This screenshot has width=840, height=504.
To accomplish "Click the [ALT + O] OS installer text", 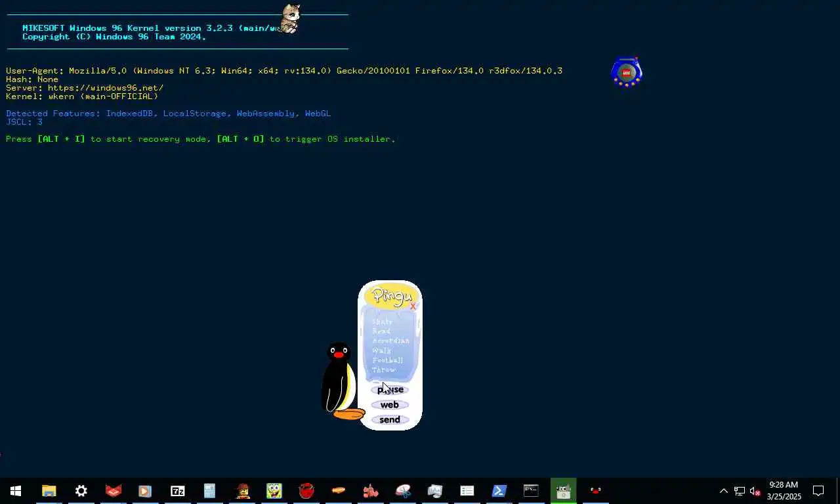I will point(240,139).
